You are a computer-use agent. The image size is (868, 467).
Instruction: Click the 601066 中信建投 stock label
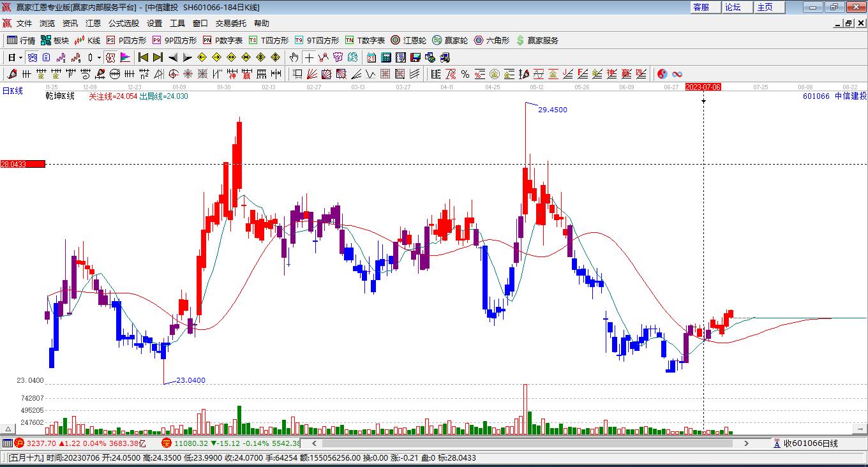point(835,96)
